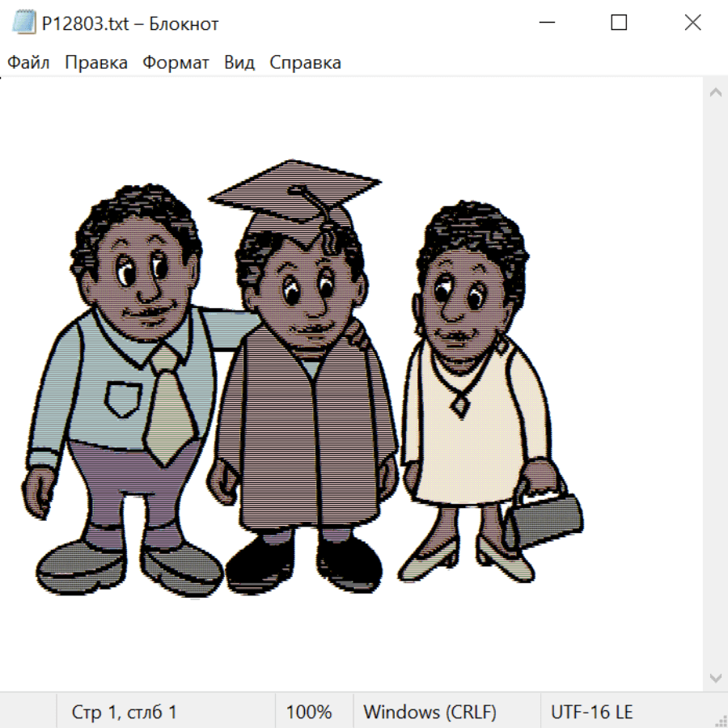Click the Стр 1, стлб 1 status field

125,713
